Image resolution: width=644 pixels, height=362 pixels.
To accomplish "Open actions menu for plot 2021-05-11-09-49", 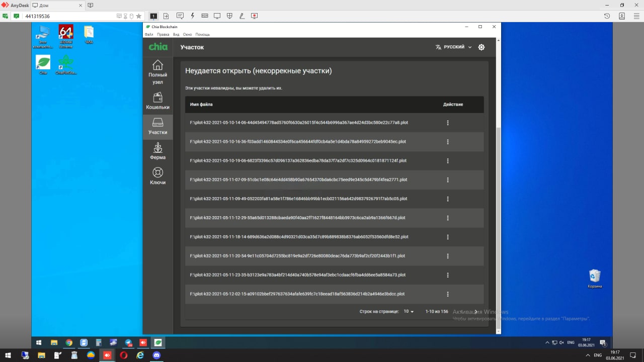I will tap(448, 199).
